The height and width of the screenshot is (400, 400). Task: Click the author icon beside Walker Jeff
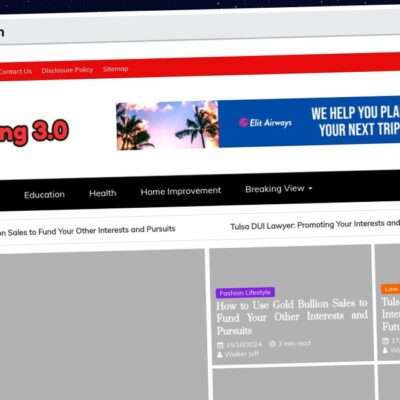[220, 355]
